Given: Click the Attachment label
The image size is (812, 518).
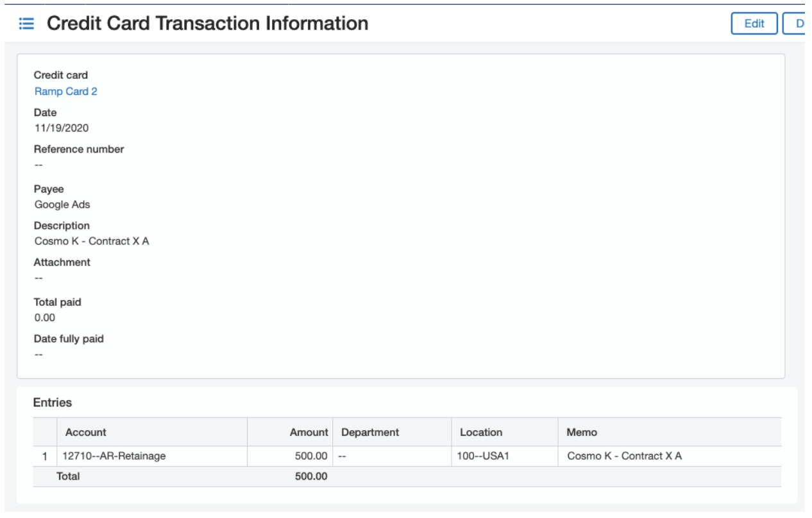Looking at the screenshot, I should click(x=62, y=262).
